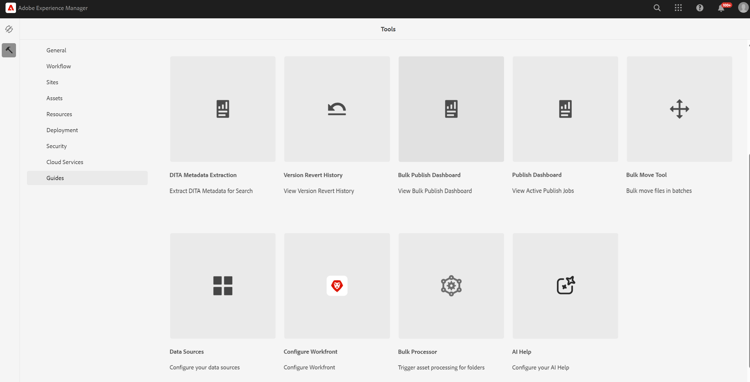Click the Tools page heading
This screenshot has height=382, width=750.
click(x=388, y=29)
